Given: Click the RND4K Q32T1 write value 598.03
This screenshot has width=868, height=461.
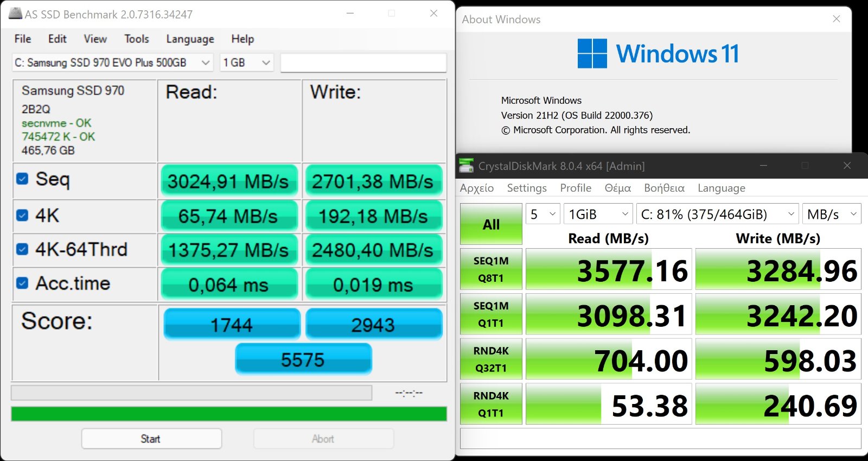Looking at the screenshot, I should tap(778, 359).
